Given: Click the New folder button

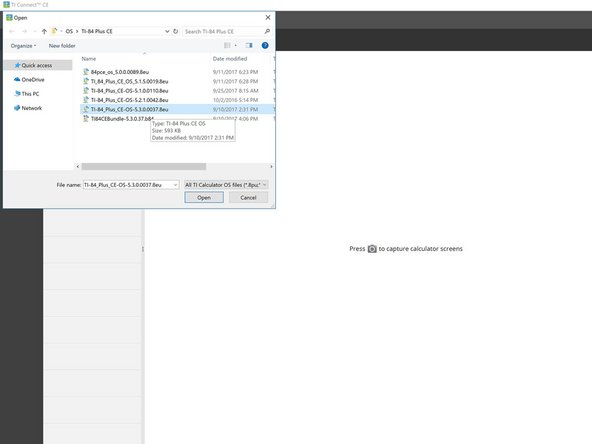Looking at the screenshot, I should coord(62,46).
